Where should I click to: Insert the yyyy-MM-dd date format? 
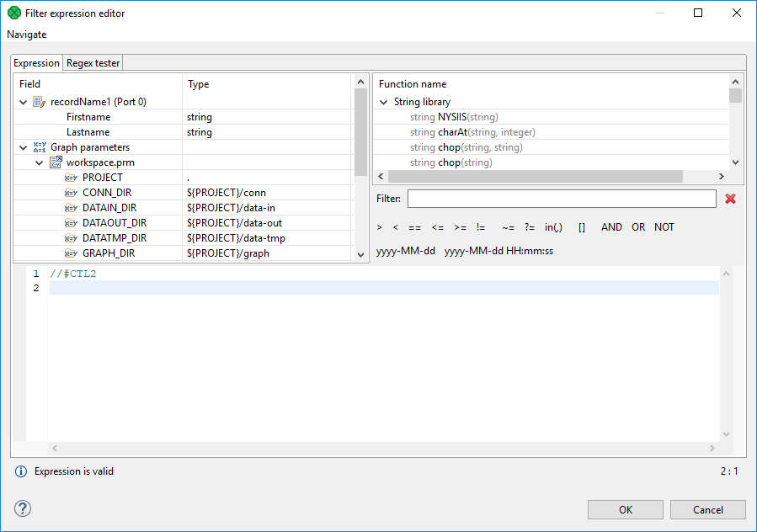(406, 251)
